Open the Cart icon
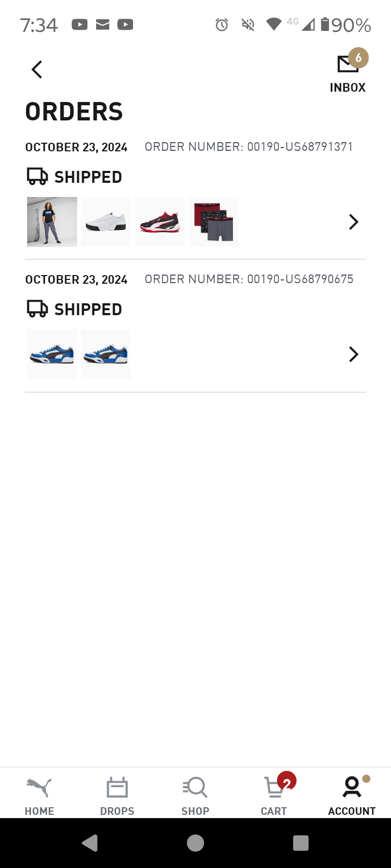Viewport: 391px width, 868px height. [275, 788]
